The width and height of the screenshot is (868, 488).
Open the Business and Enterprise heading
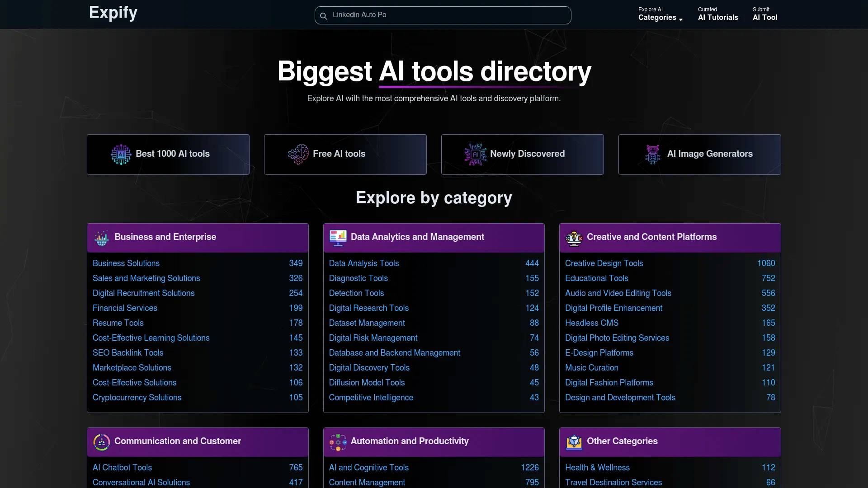(165, 237)
